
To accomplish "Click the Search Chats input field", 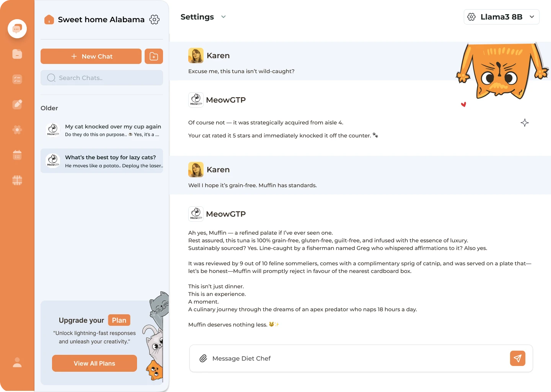I will pyautogui.click(x=102, y=78).
